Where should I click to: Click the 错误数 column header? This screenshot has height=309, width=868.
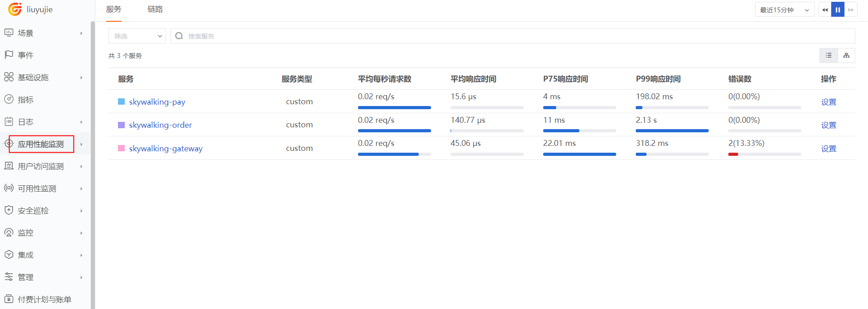pos(740,79)
